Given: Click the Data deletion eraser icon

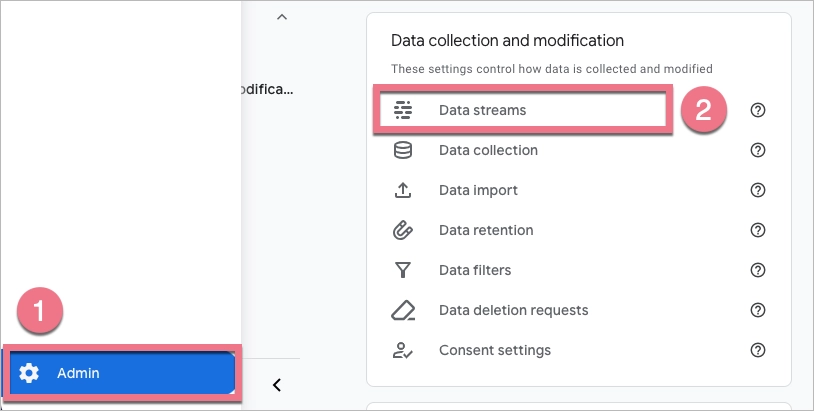Looking at the screenshot, I should (x=403, y=310).
